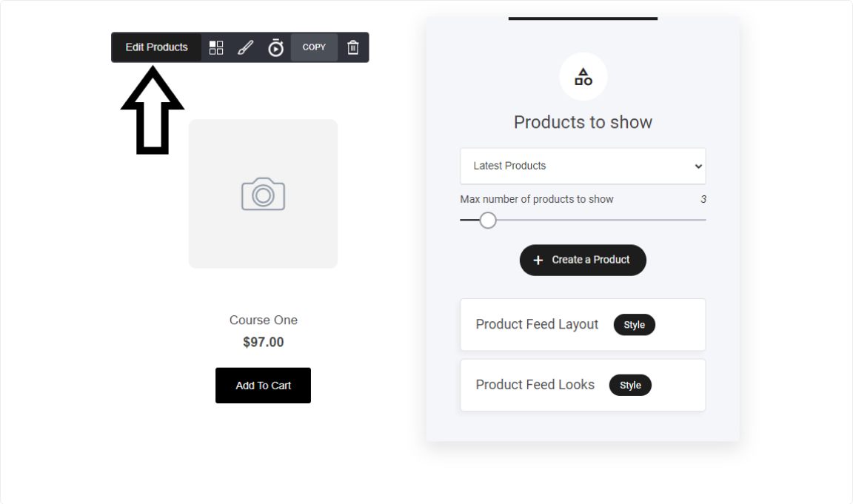Open the grid layout icon in toolbar

pyautogui.click(x=216, y=48)
